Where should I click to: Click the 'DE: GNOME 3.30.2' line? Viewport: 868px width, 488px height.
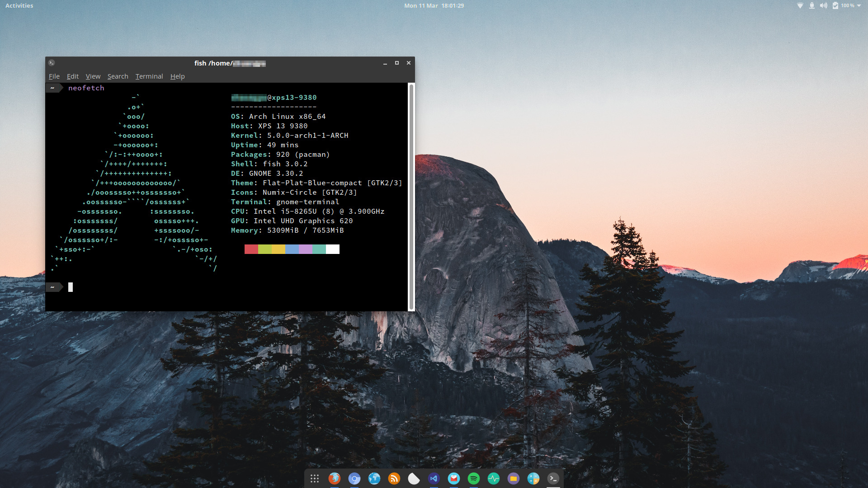click(267, 174)
